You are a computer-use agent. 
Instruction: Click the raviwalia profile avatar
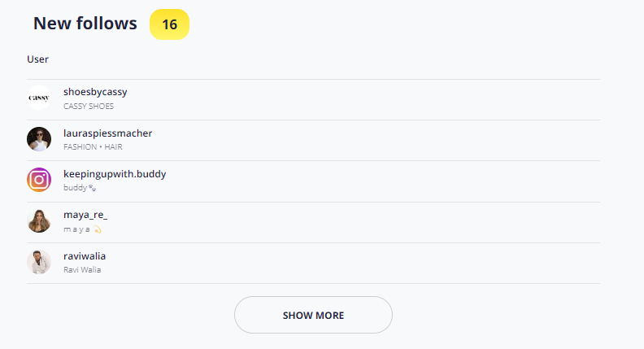point(39,262)
